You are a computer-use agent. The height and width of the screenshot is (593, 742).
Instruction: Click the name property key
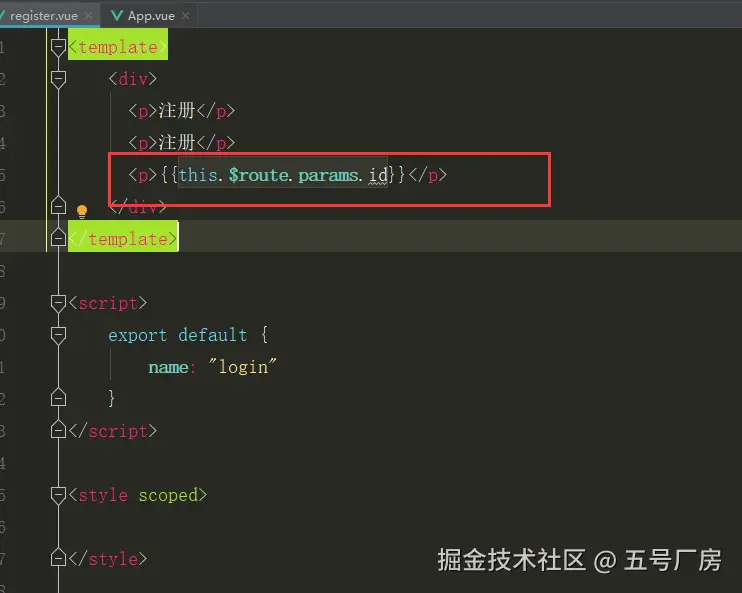tap(168, 367)
